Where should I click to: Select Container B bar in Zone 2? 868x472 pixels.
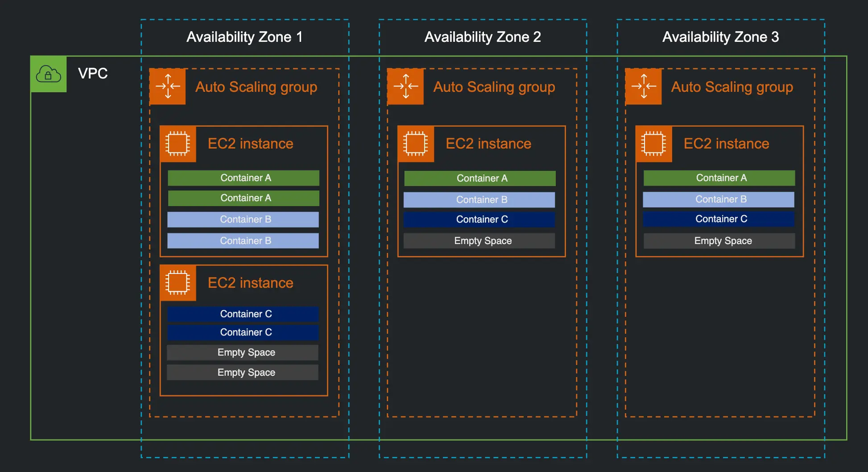click(x=479, y=200)
